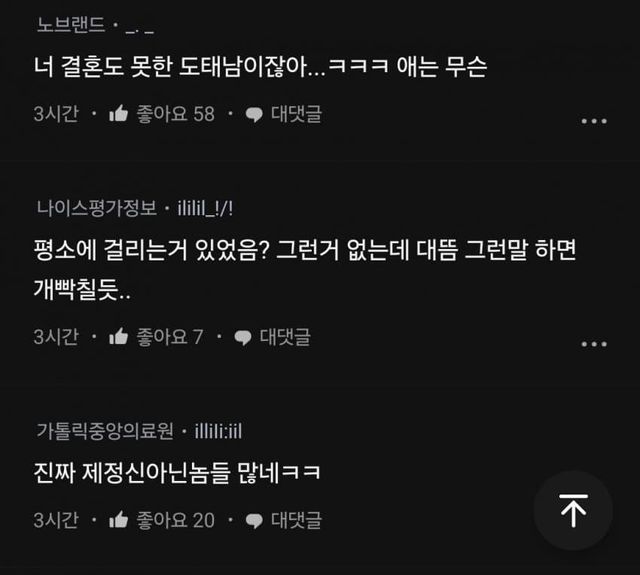Click the speech bubble icon under the 노브랜드 comment

point(254,114)
